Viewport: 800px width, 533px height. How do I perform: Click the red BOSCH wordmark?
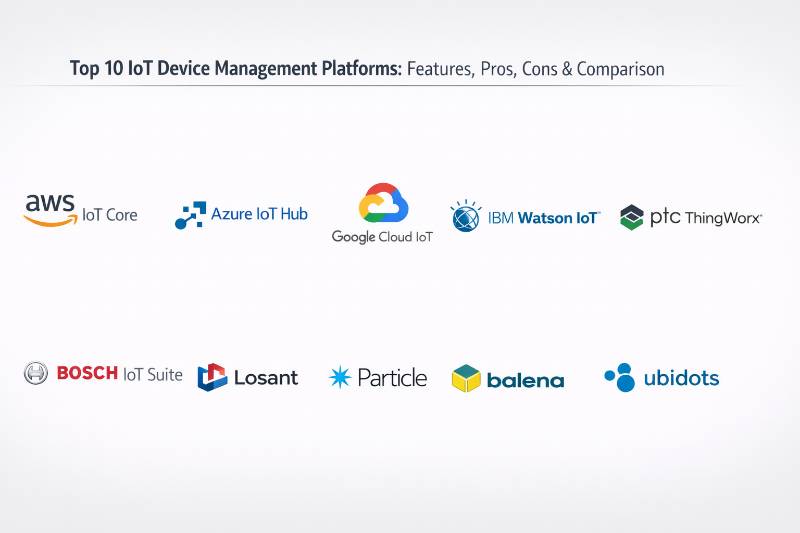[x=87, y=374]
